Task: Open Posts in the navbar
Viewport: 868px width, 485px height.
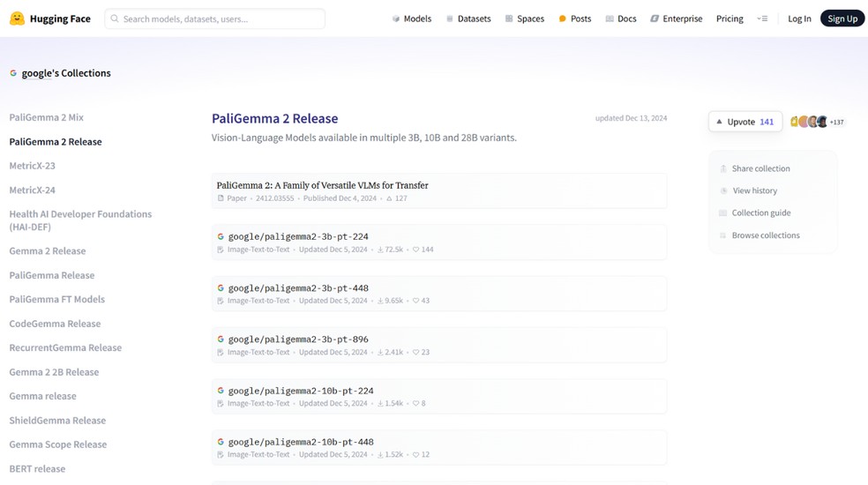Action: [x=574, y=19]
